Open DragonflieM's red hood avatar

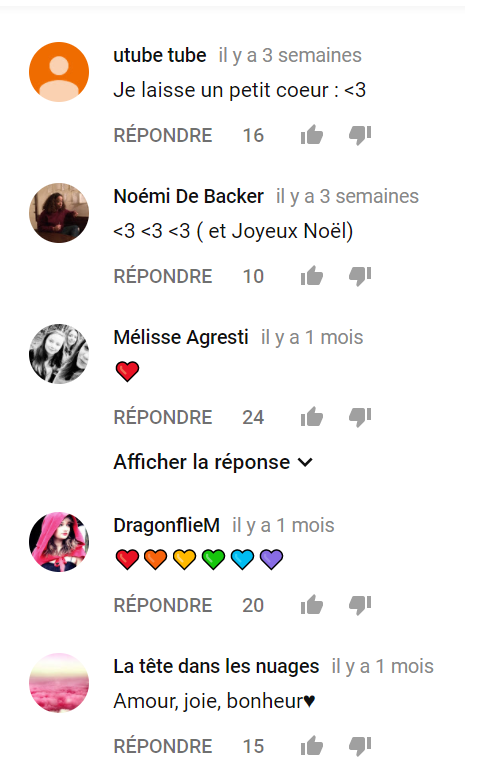[x=59, y=542]
